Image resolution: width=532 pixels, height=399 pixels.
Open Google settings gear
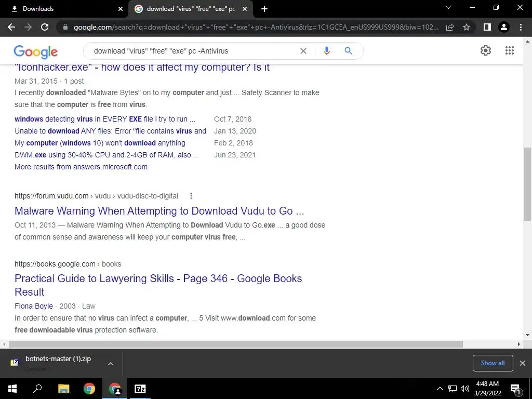pos(486,50)
